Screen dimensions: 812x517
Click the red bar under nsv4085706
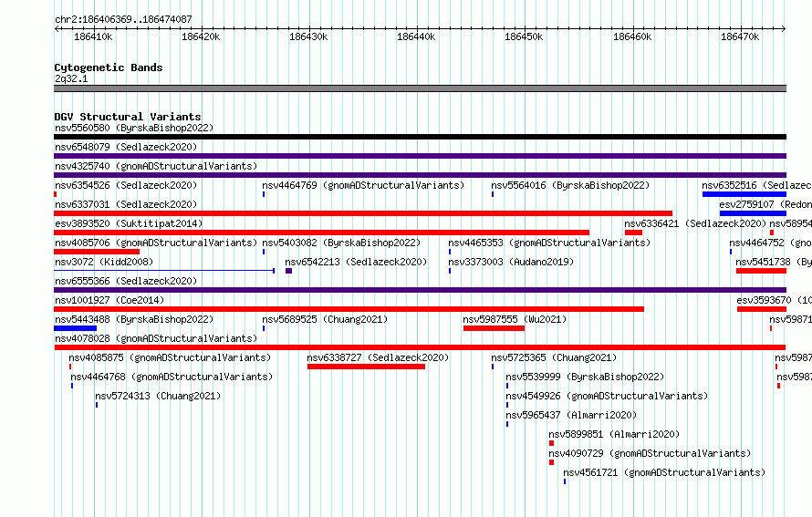point(97,252)
